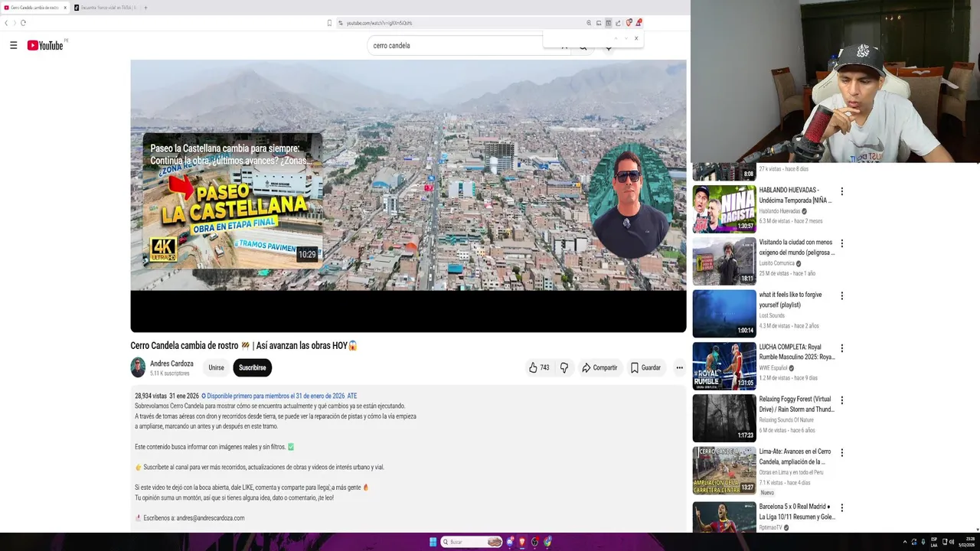The height and width of the screenshot is (551, 980).
Task: Open the zoom magnifier icon in address bar
Action: (589, 23)
